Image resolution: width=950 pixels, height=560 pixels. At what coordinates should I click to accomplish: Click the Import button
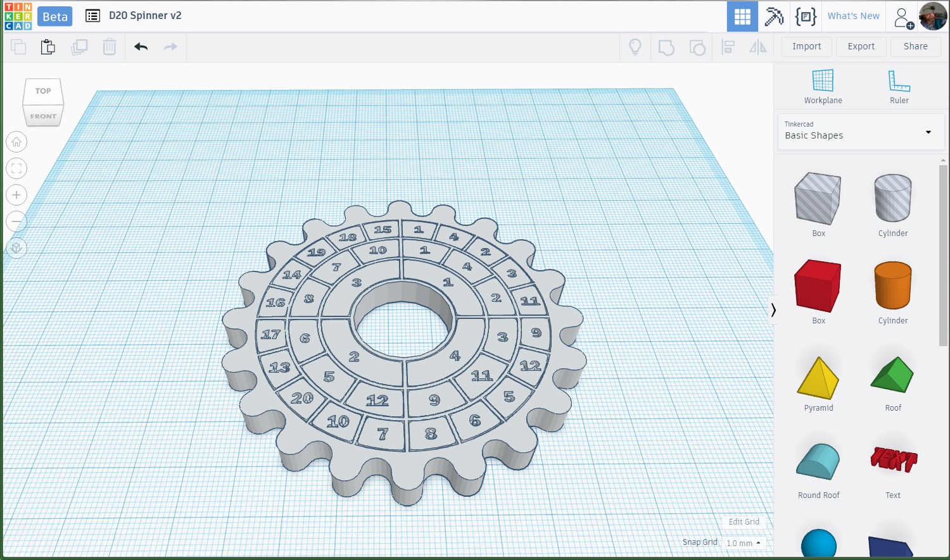pyautogui.click(x=806, y=46)
